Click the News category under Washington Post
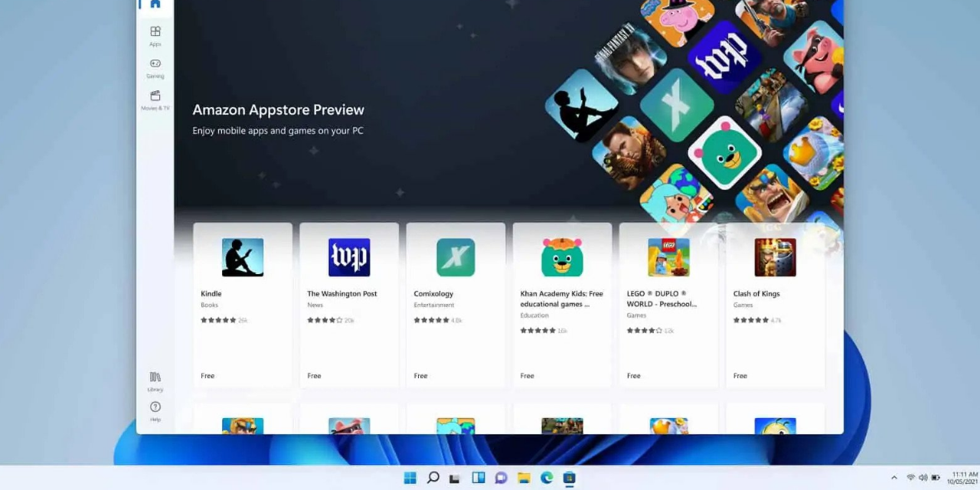The width and height of the screenshot is (980, 490). tap(315, 305)
